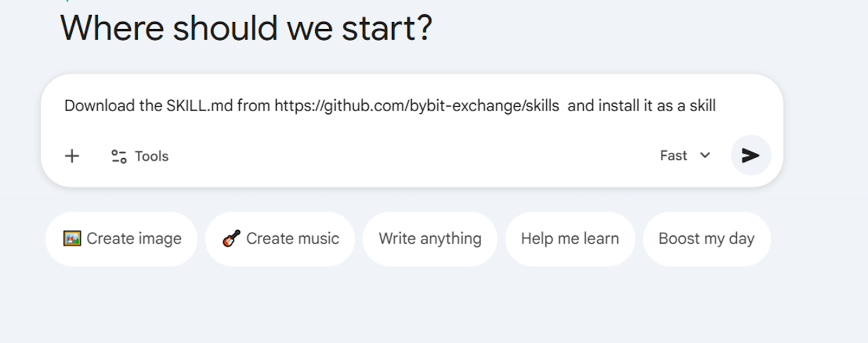868x343 pixels.
Task: Click the sliders icon next to Tools
Action: tap(118, 156)
